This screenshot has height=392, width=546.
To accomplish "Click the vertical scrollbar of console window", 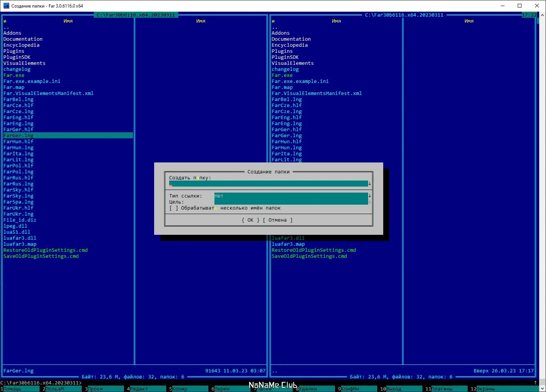I will pos(543,202).
